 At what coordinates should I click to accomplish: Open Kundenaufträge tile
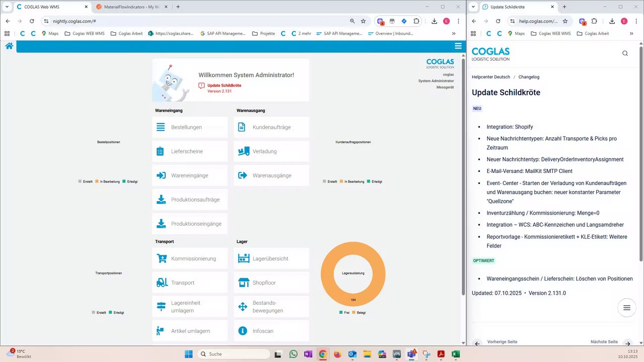click(272, 127)
